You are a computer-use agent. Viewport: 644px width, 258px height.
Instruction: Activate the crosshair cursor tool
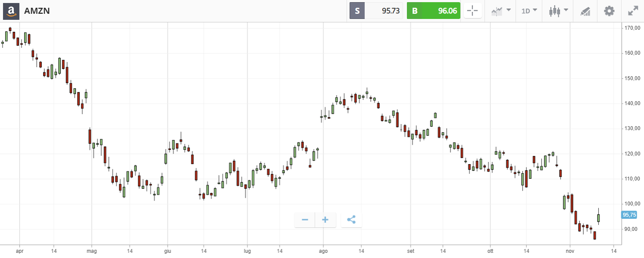click(473, 11)
